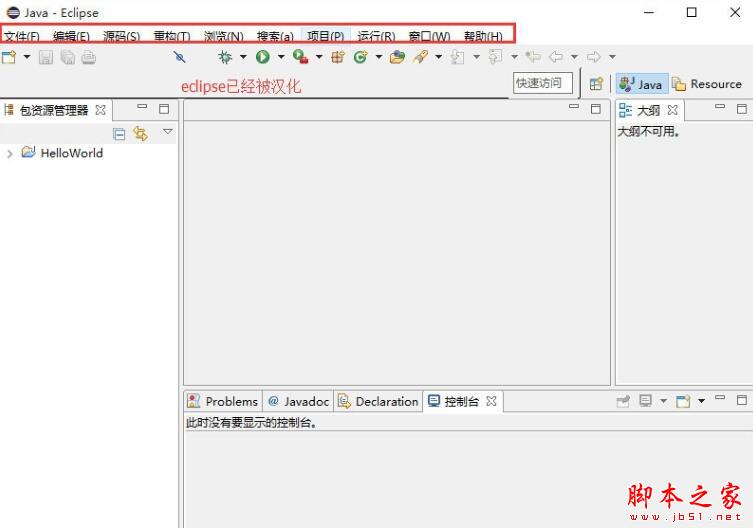Image resolution: width=753 pixels, height=528 pixels.
Task: Click the Search flashlight icon
Action: click(421, 57)
